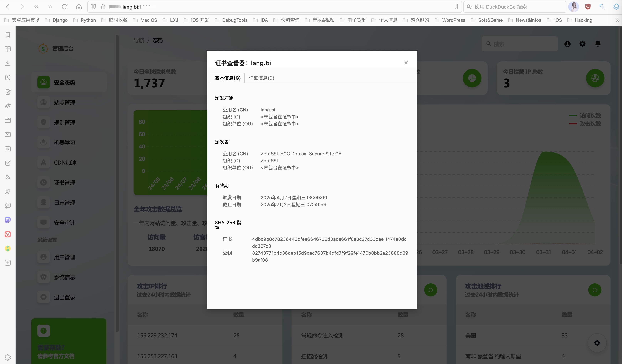Add a new web panel to sidebar

[x=8, y=263]
